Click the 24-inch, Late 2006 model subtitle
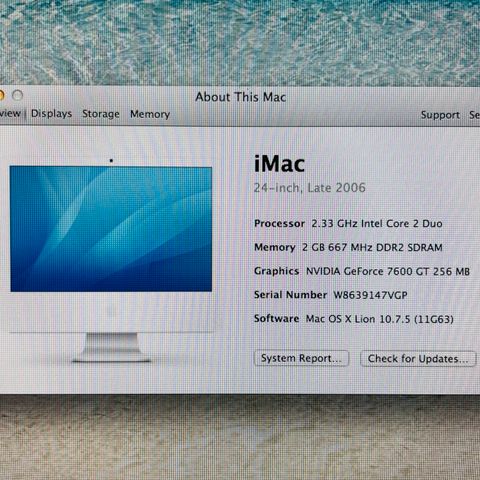Image resolution: width=480 pixels, height=480 pixels. coord(309,188)
